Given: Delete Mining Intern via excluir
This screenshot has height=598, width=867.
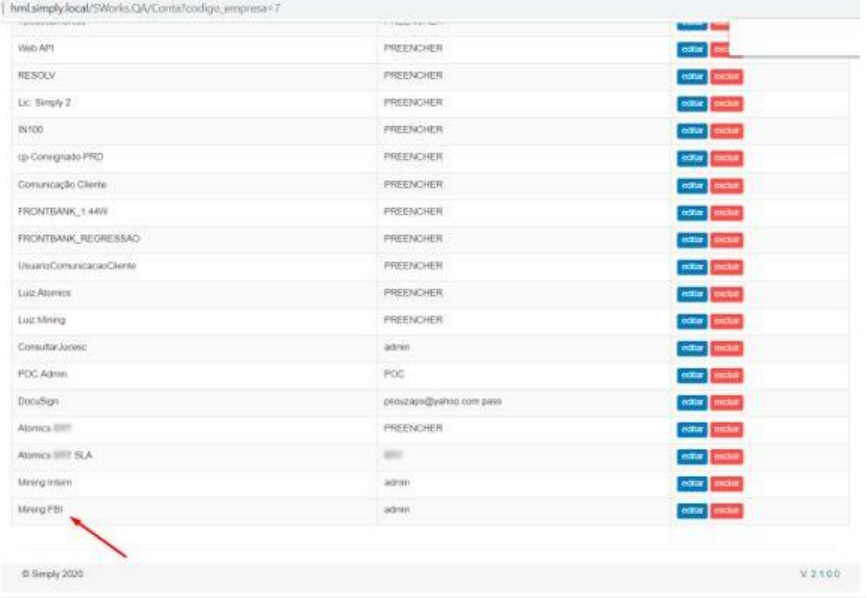Looking at the screenshot, I should 727,484.
